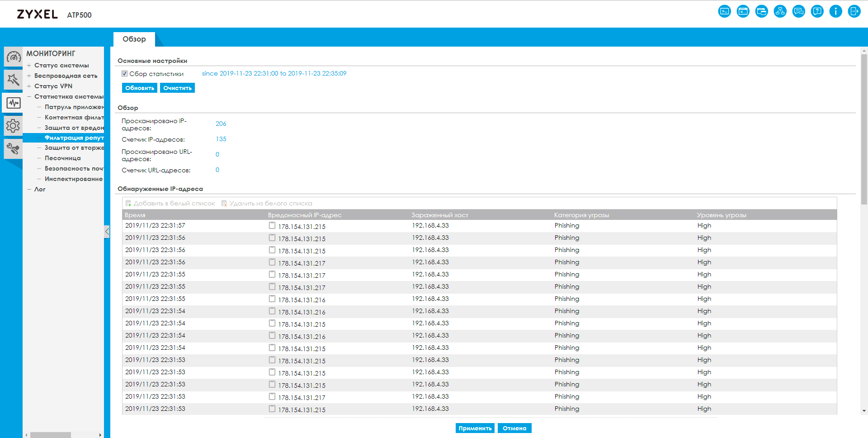This screenshot has height=438, width=868.
Task: Select the Обзор tab
Action: pos(134,39)
